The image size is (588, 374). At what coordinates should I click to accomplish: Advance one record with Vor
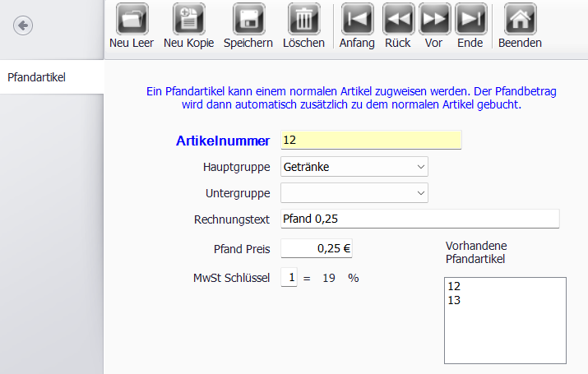click(434, 20)
